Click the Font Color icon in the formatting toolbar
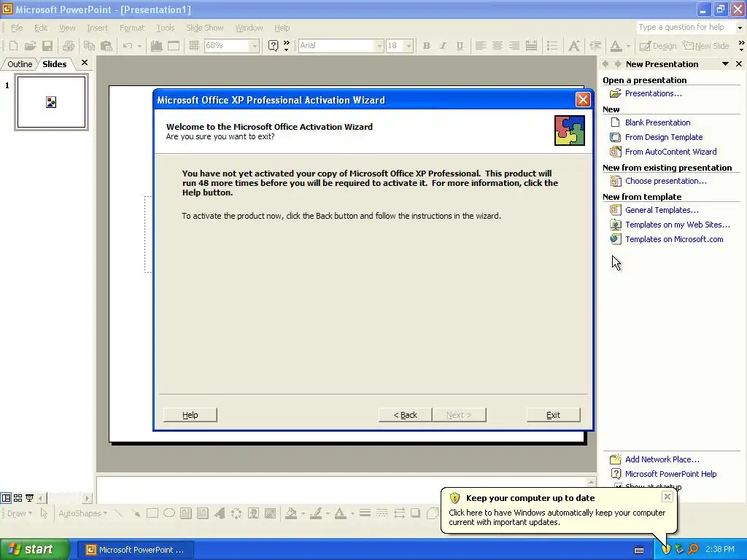This screenshot has width=747, height=560. tap(616, 46)
